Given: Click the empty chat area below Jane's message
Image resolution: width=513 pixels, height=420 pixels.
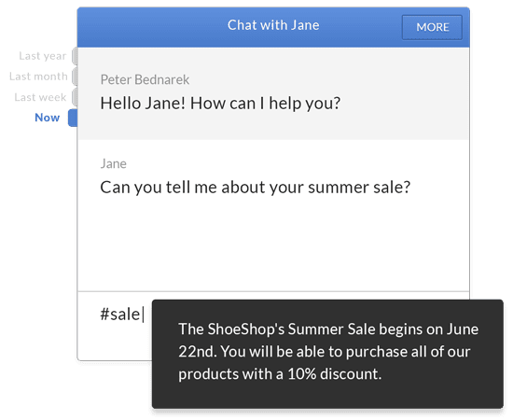Looking at the screenshot, I should [x=273, y=245].
